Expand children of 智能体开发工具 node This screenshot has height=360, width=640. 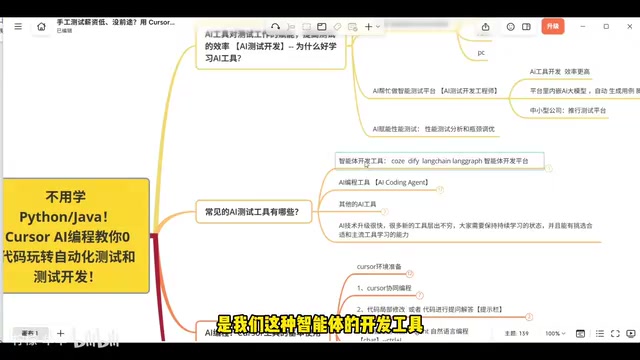pyautogui.click(x=549, y=168)
